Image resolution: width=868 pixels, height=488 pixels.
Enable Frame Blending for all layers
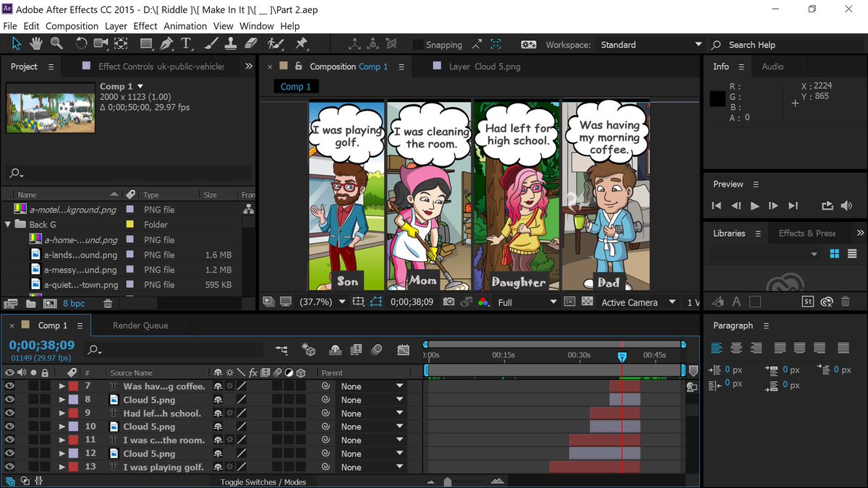(355, 350)
